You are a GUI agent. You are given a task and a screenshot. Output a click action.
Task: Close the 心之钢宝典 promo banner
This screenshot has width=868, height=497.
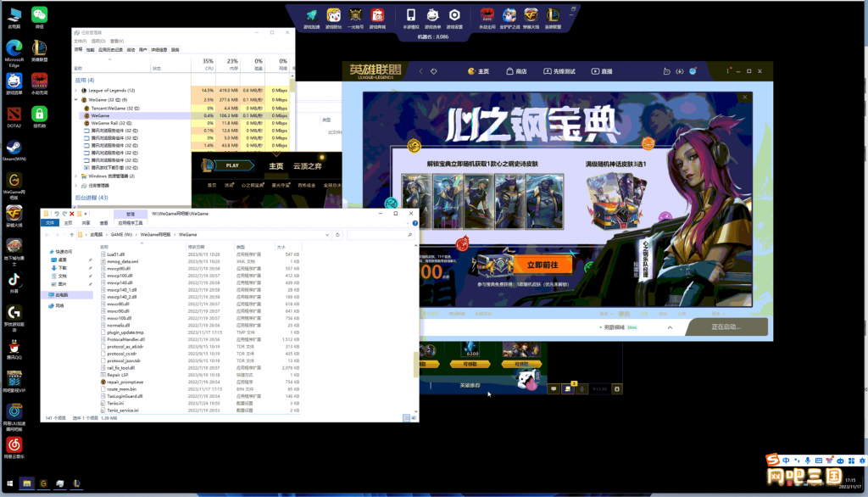[744, 98]
